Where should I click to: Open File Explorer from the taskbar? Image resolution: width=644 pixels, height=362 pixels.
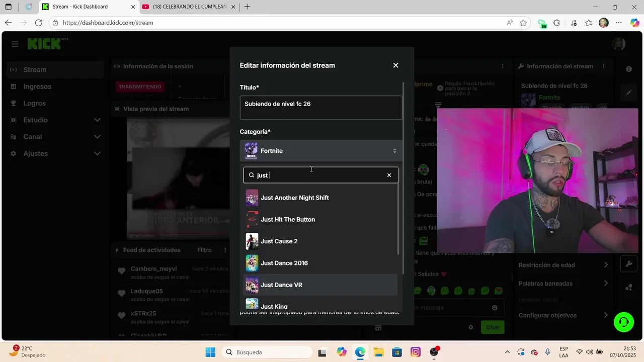(x=378, y=352)
